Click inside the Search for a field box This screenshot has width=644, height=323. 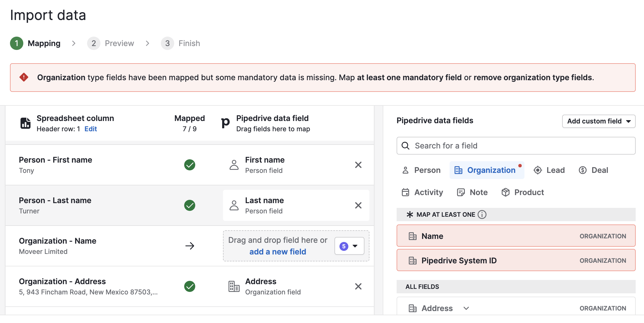(x=516, y=145)
